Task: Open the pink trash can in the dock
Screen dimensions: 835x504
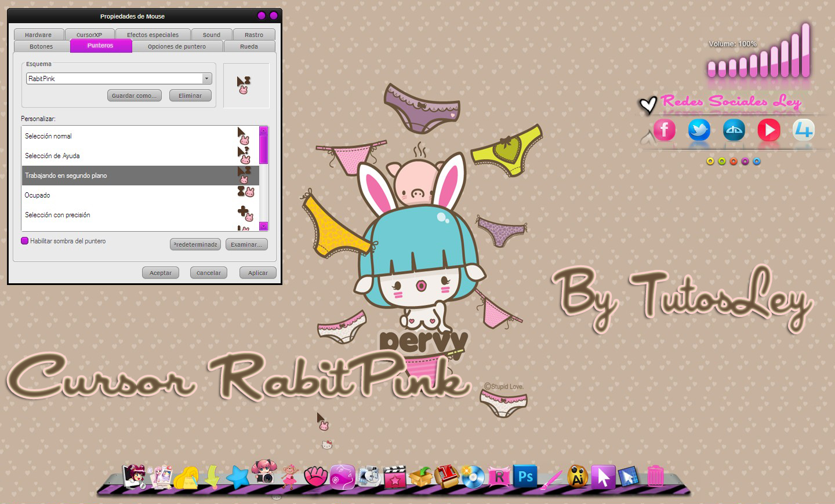Action: click(x=656, y=475)
